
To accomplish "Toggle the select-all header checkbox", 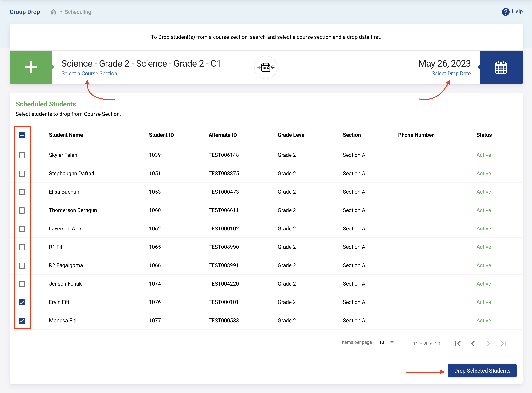I will [x=22, y=135].
